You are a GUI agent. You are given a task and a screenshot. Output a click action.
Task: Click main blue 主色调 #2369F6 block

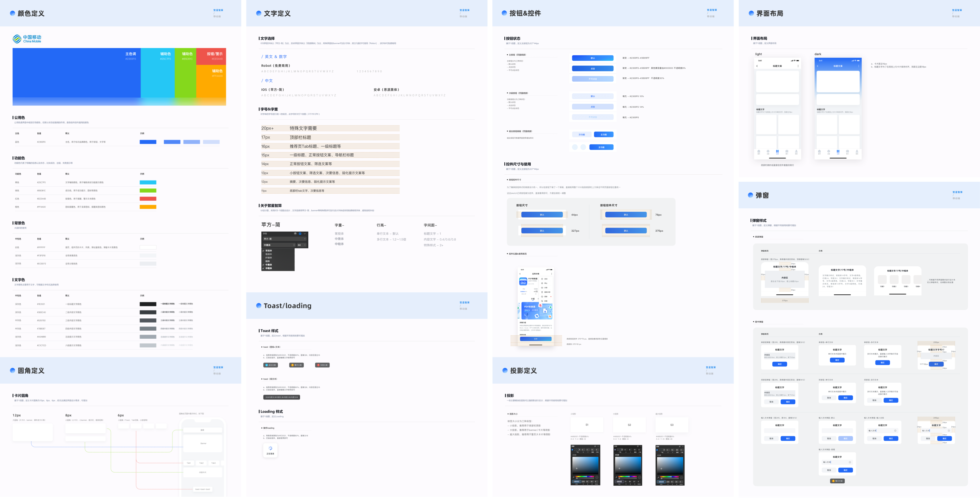click(x=76, y=73)
